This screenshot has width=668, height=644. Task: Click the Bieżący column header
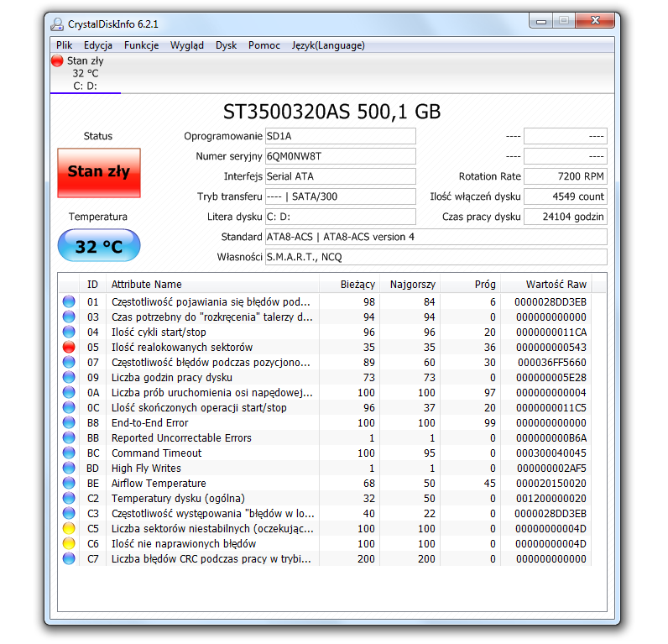click(349, 285)
